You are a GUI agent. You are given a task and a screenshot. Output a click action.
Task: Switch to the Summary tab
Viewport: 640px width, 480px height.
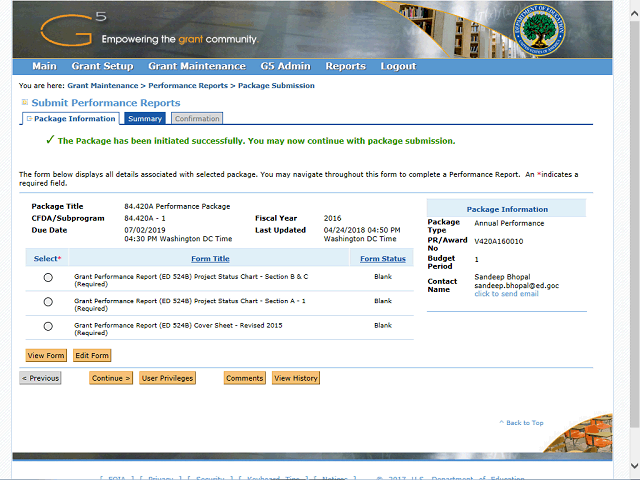[145, 118]
